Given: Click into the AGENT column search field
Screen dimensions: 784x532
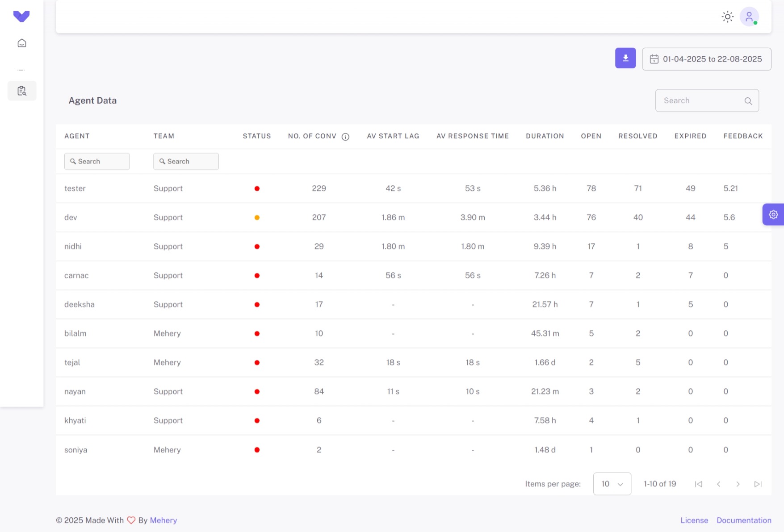Looking at the screenshot, I should (x=97, y=161).
